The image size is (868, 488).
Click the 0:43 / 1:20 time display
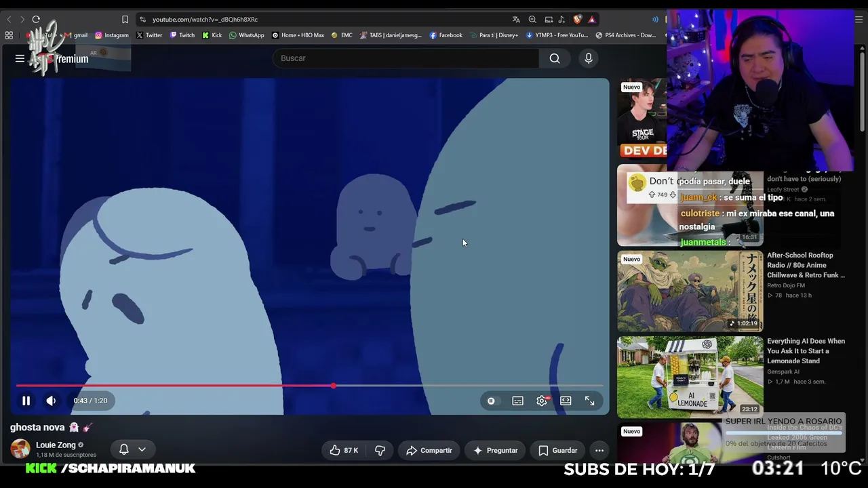90,401
